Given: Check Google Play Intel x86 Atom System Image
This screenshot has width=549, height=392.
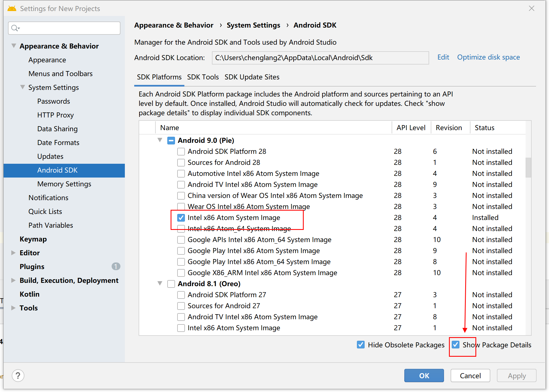Looking at the screenshot, I should tap(181, 251).
